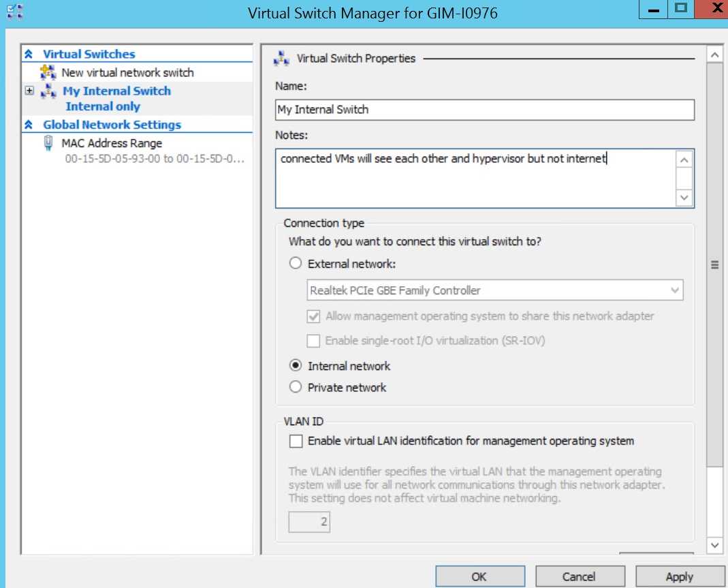Open the Realtek PCIe GBE adapter dropdown
Image resolution: width=728 pixels, height=588 pixels.
pos(675,290)
